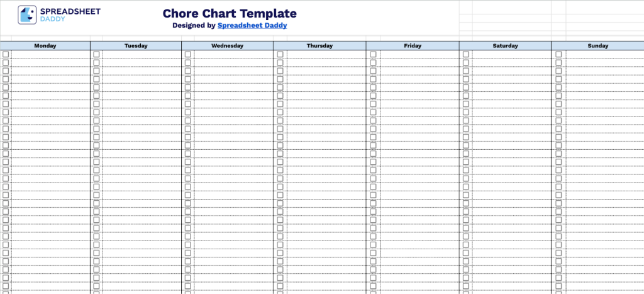Select the Monday header cell
Image resolution: width=644 pixels, height=294 pixels.
pyautogui.click(x=45, y=45)
